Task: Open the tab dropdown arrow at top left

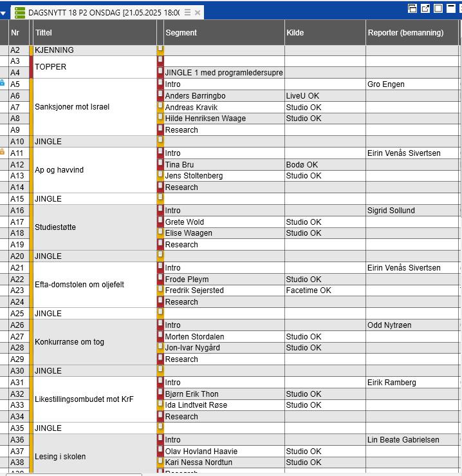Action: tap(3, 13)
